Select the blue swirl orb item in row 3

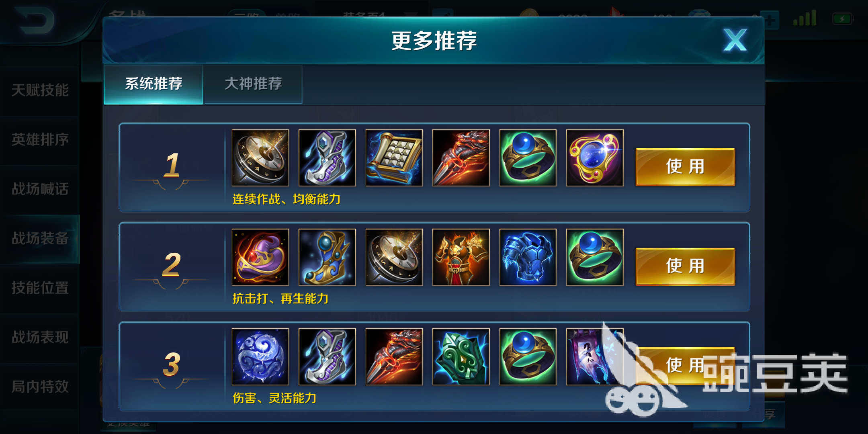pyautogui.click(x=260, y=357)
